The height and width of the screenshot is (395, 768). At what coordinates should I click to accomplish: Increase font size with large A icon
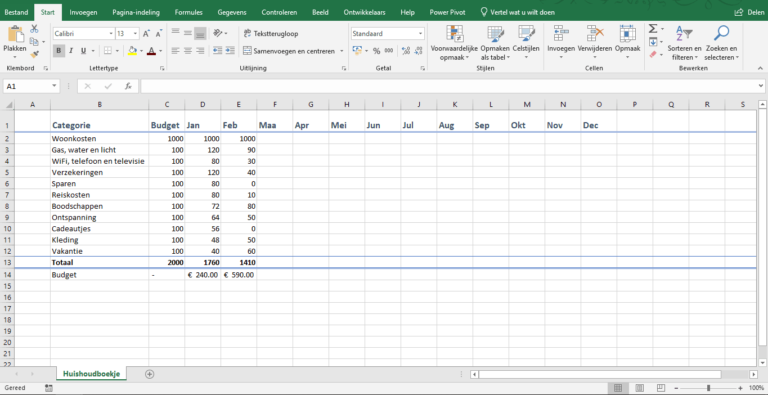tap(146, 34)
